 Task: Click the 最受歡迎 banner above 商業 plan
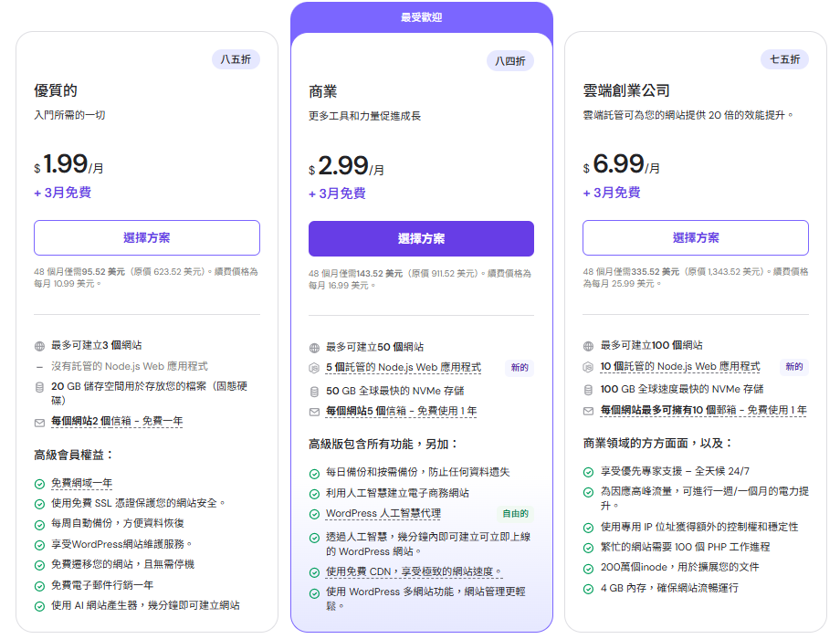click(x=421, y=17)
